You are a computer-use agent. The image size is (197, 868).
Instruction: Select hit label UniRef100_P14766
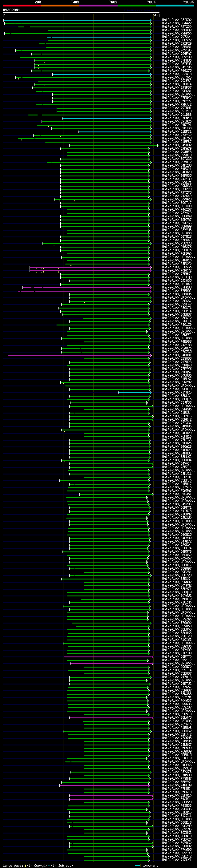[x=177, y=223]
